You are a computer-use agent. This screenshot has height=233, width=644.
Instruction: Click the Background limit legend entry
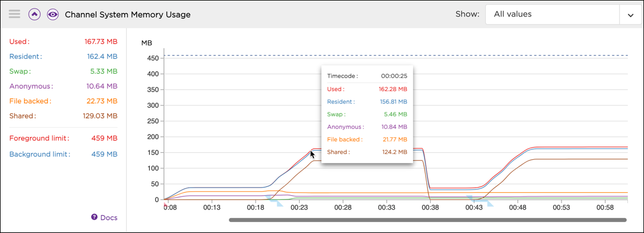pyautogui.click(x=40, y=154)
